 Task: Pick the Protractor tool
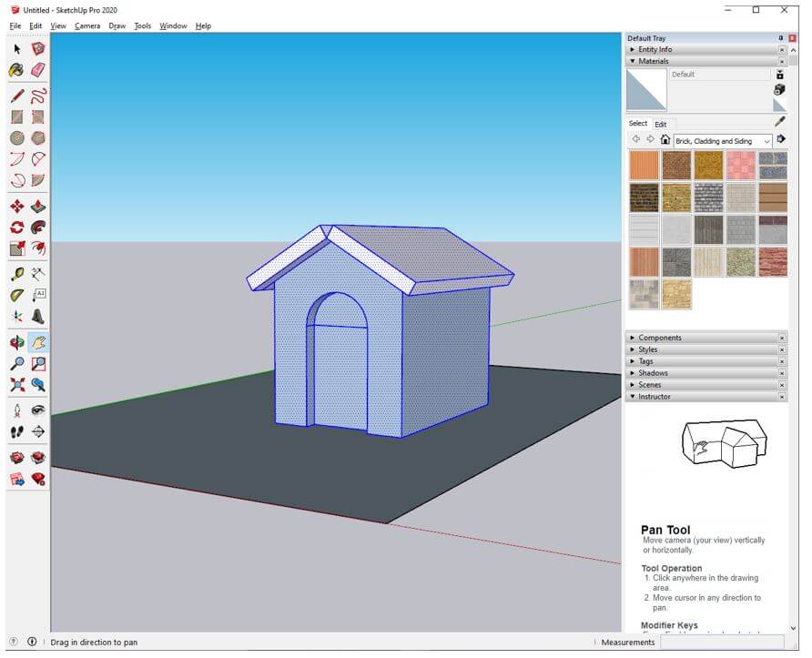pos(17,296)
